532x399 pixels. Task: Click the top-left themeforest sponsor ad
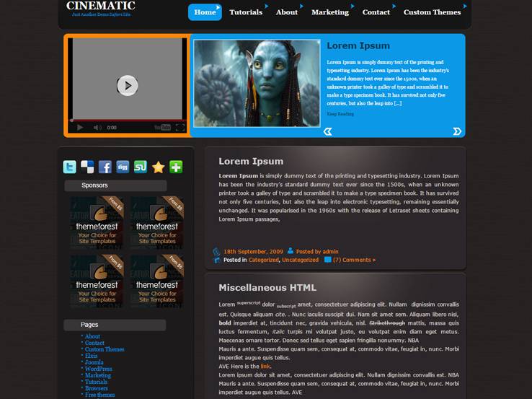(97, 223)
